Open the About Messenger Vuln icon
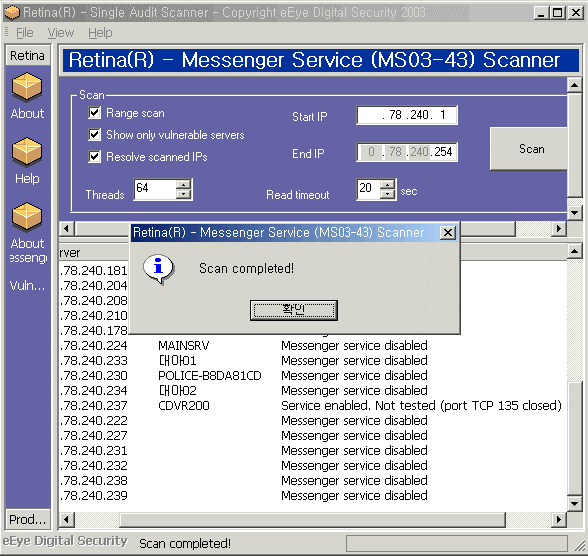This screenshot has width=588, height=556. pos(27,216)
